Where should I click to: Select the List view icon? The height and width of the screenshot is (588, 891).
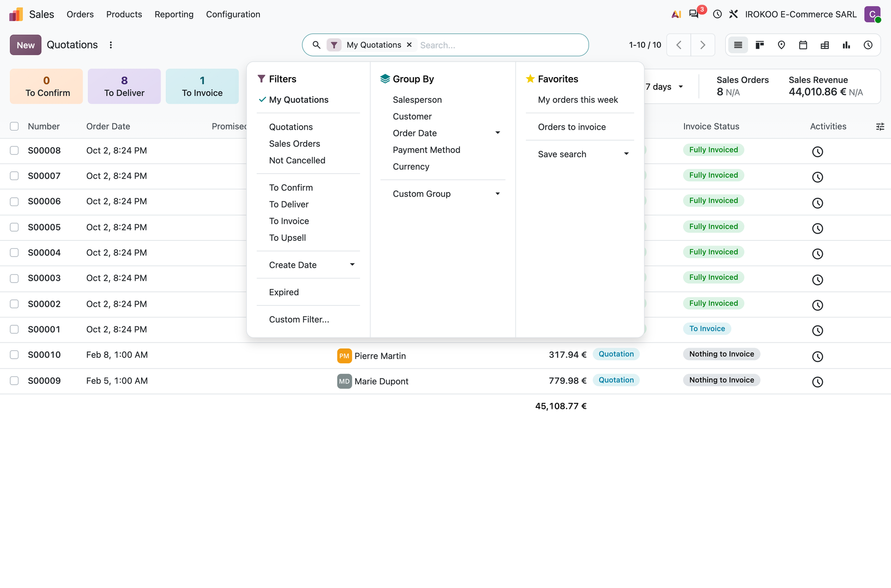coord(738,45)
